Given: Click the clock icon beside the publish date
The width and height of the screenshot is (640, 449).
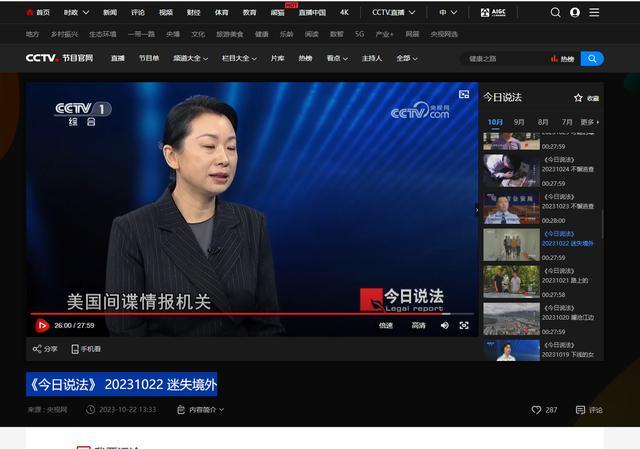Looking at the screenshot, I should point(90,409).
